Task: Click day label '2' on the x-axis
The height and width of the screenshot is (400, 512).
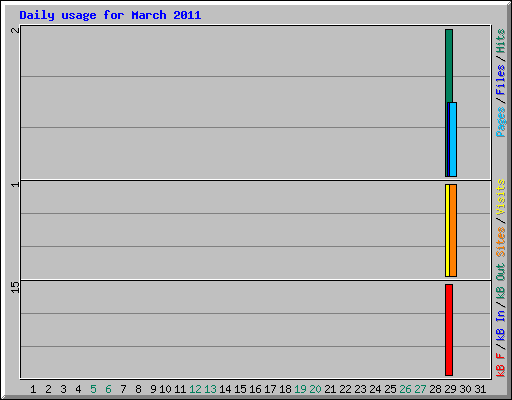Action: tap(48, 389)
